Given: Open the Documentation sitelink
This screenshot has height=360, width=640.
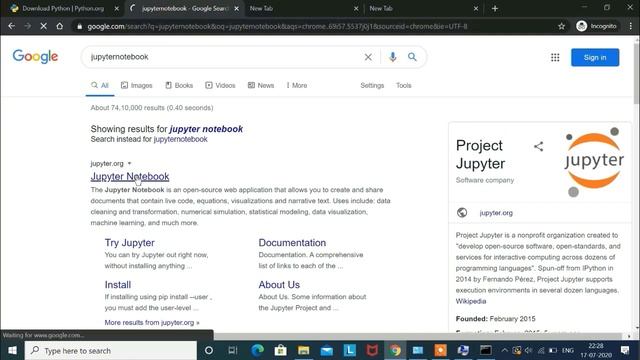Looking at the screenshot, I should point(292,242).
